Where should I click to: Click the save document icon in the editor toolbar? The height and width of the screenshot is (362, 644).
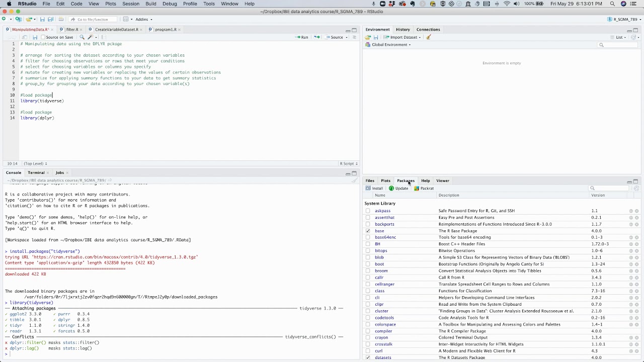point(35,37)
